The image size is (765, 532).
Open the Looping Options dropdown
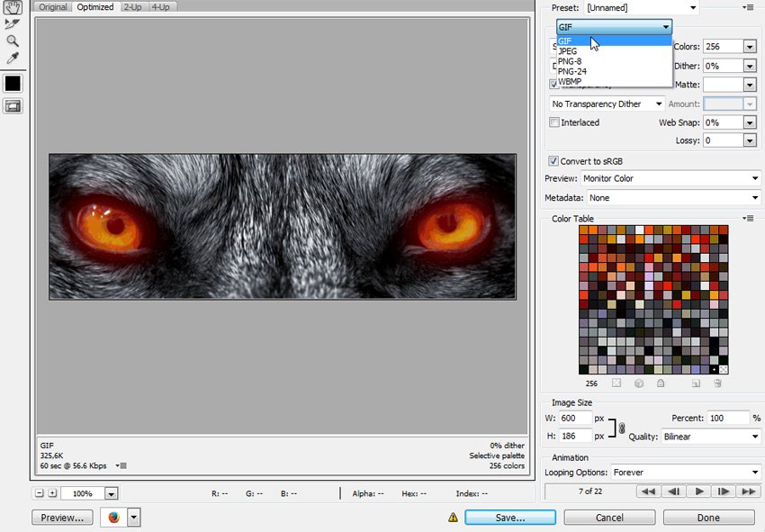point(686,472)
